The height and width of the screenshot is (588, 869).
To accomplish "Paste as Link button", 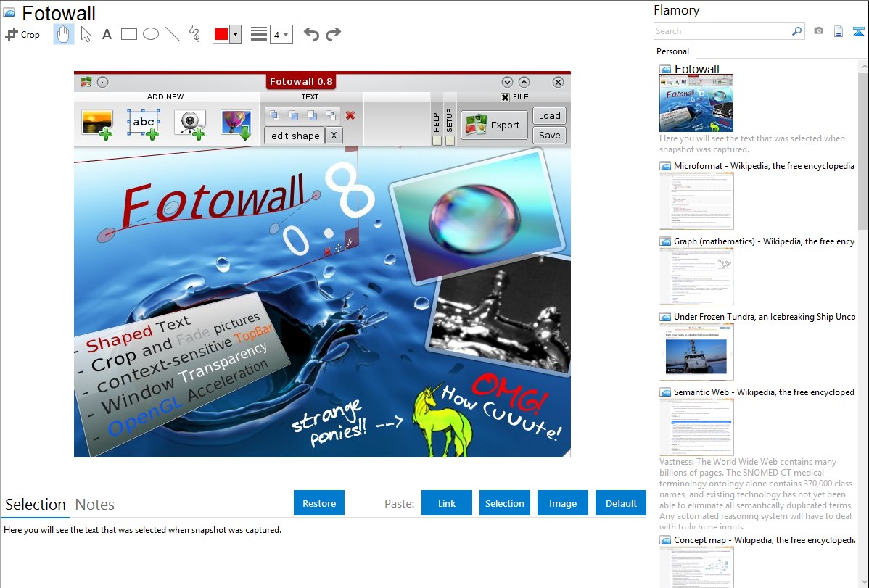I will coord(447,503).
